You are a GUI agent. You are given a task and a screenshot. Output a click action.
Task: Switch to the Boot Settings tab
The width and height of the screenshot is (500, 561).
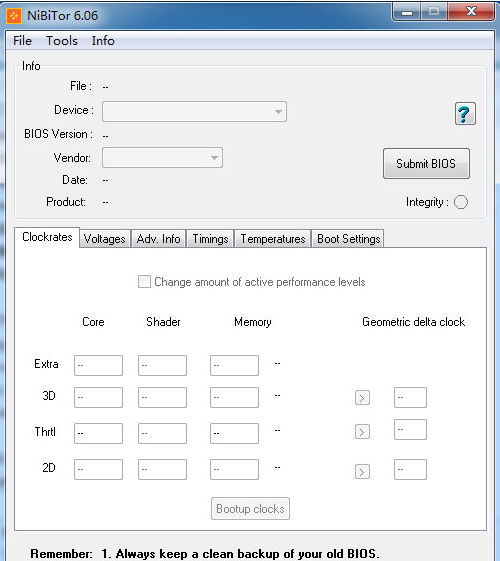point(348,239)
